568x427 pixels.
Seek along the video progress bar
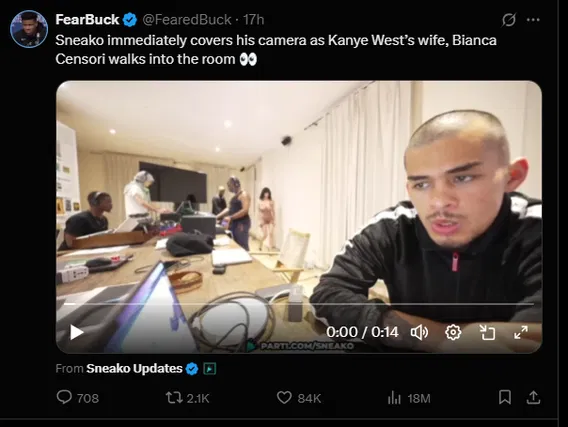tap(299, 304)
